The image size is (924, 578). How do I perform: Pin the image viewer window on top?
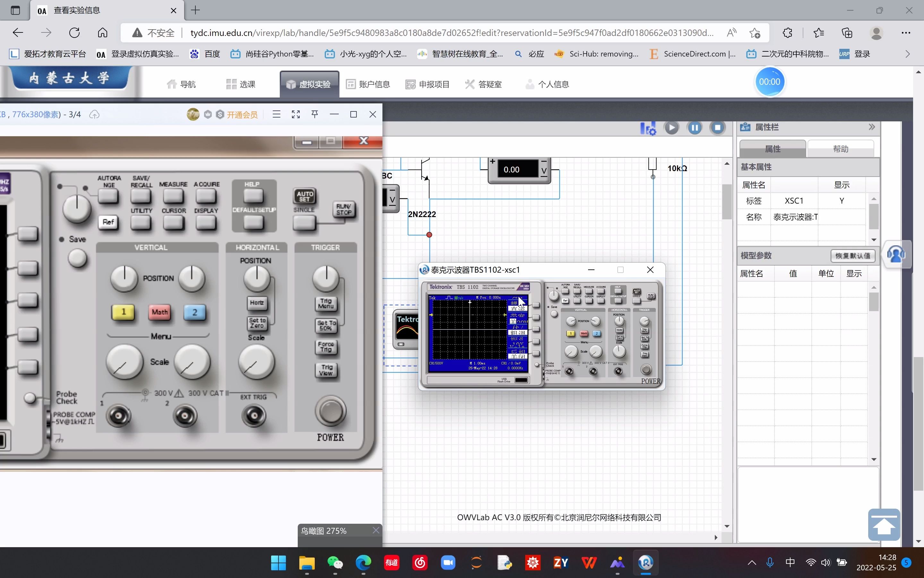pos(315,114)
